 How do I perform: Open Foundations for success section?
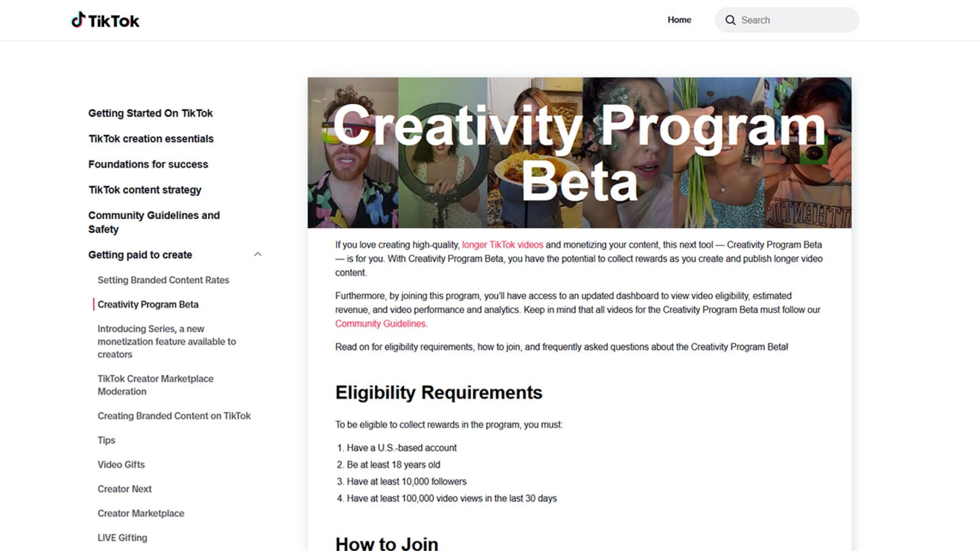pos(148,164)
